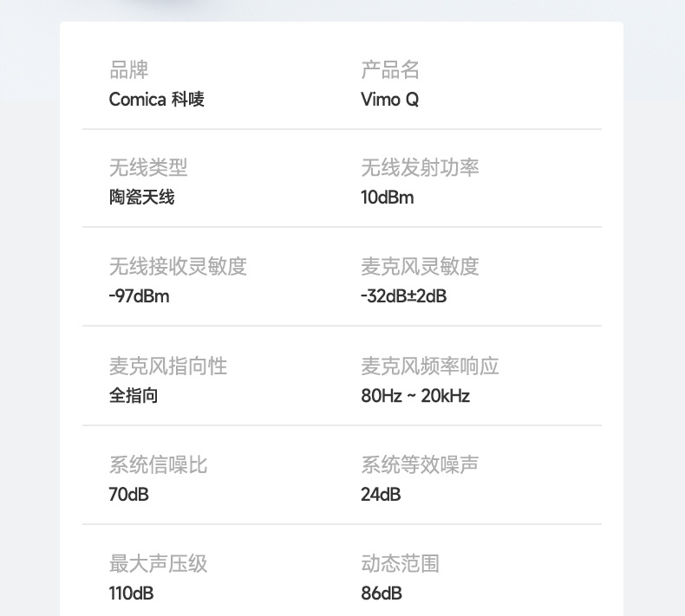Click the 24dB equivalent noise value
The height and width of the screenshot is (616, 685).
point(381,495)
